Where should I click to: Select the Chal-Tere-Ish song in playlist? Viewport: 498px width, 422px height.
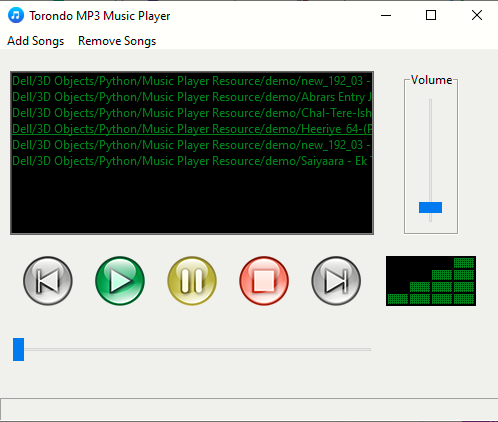click(192, 113)
